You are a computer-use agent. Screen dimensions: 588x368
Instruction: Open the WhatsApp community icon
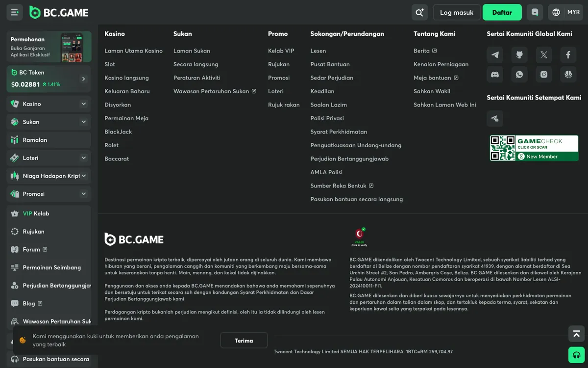click(x=519, y=75)
